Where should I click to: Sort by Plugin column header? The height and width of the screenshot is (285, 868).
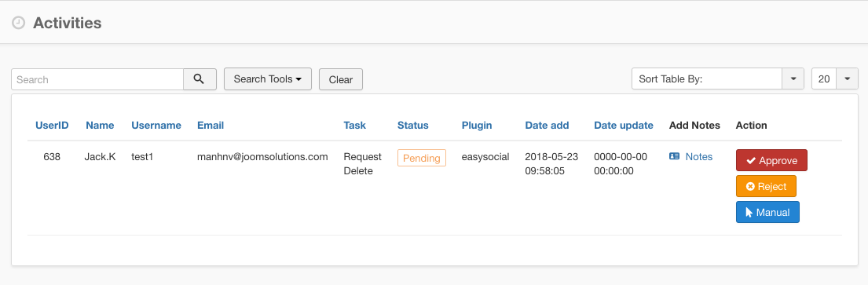click(x=477, y=125)
